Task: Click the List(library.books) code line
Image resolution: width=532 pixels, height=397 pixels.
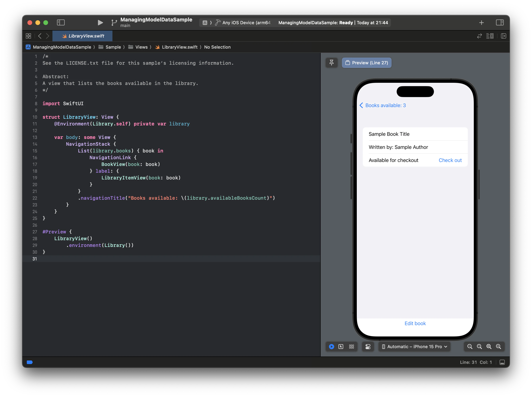Action: pos(121,151)
